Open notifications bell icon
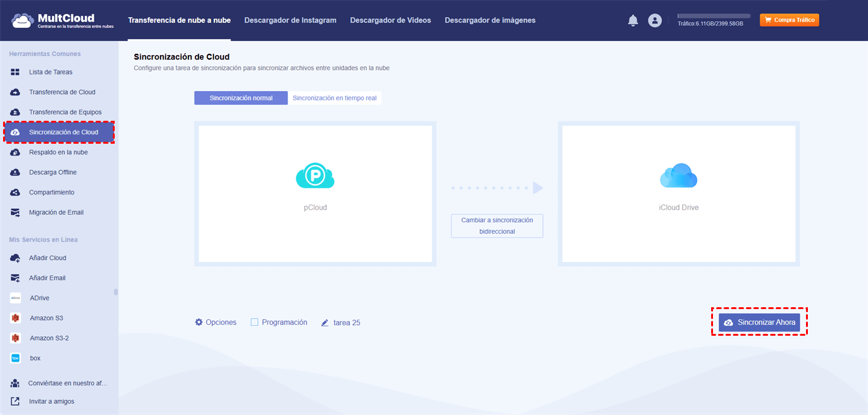 633,20
